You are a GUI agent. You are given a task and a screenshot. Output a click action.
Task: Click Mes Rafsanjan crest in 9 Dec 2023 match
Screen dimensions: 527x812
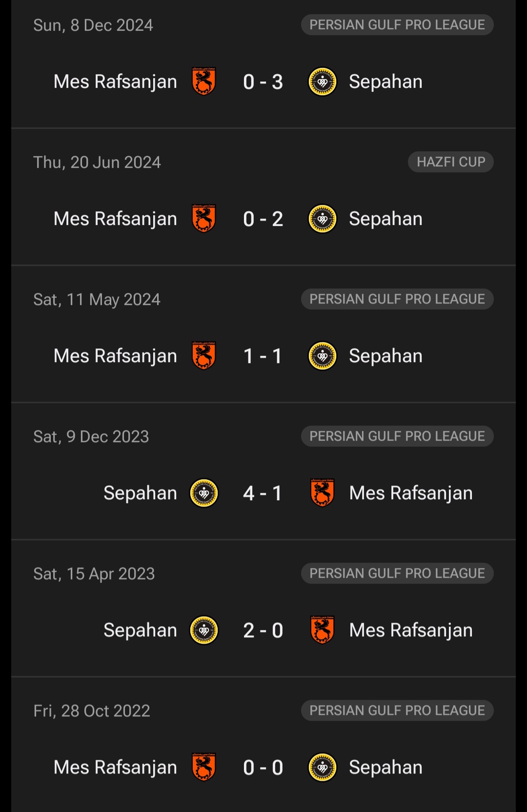pos(322,493)
